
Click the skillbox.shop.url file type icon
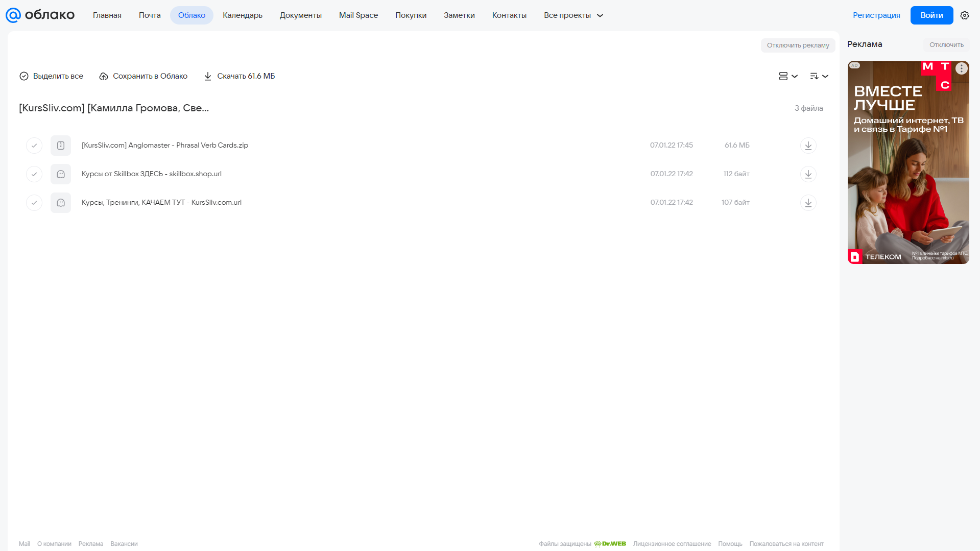[61, 174]
